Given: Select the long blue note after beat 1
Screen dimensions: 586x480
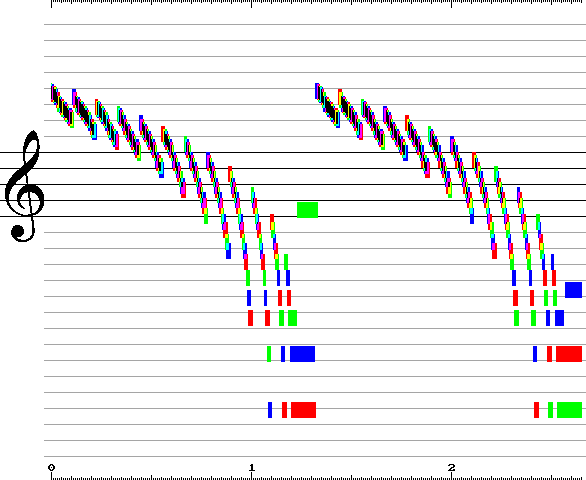Looking at the screenshot, I should (302, 354).
